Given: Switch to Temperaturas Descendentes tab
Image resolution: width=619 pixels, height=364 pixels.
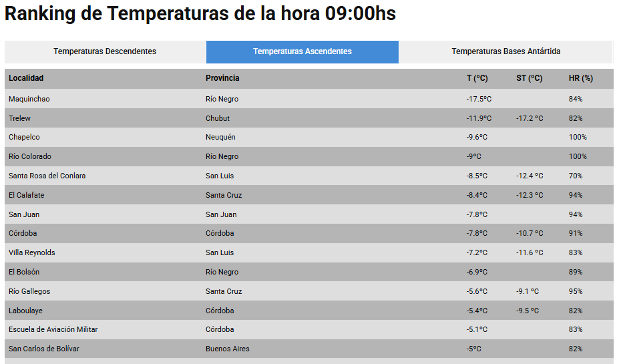Looking at the screenshot, I should [x=105, y=51].
